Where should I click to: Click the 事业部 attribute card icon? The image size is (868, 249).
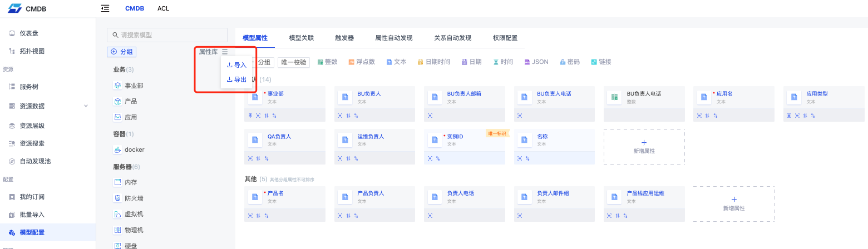(x=255, y=97)
